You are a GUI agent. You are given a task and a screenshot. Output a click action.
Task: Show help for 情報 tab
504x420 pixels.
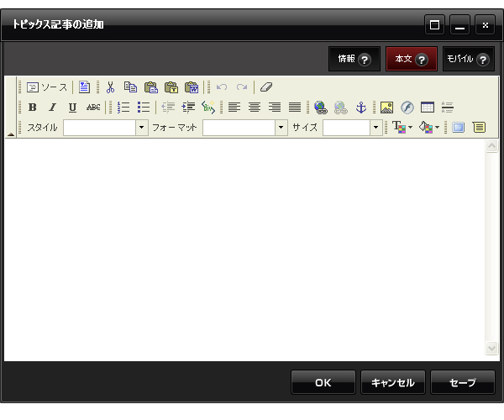click(x=365, y=60)
